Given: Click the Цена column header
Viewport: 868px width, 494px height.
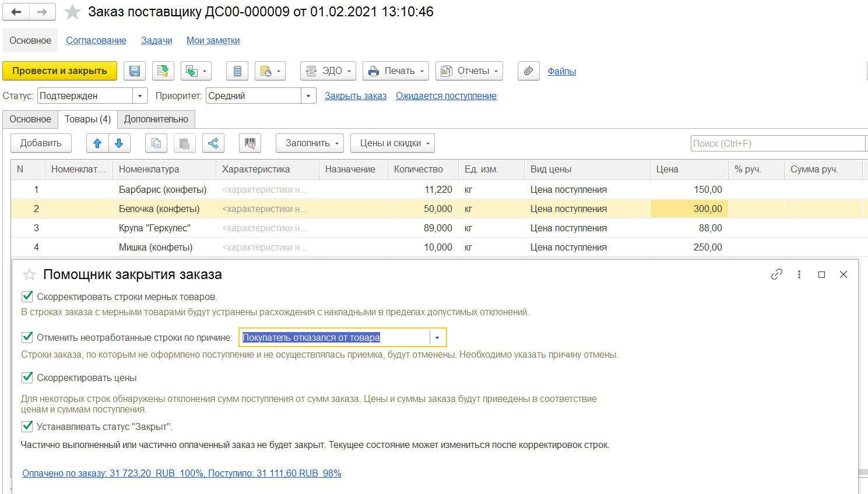Looking at the screenshot, I should tap(689, 169).
